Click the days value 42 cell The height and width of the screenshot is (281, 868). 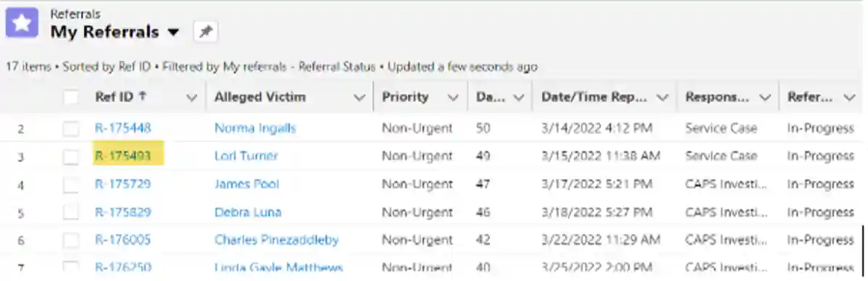click(x=483, y=240)
